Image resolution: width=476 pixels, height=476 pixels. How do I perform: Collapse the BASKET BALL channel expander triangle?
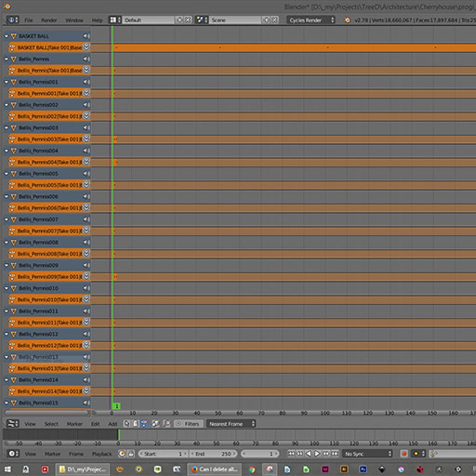[x=6, y=36]
